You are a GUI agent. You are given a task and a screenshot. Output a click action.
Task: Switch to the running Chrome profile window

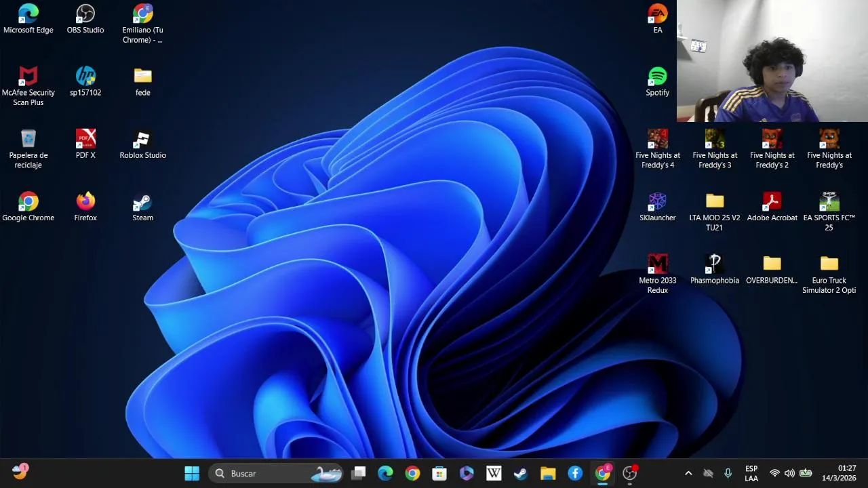point(602,473)
